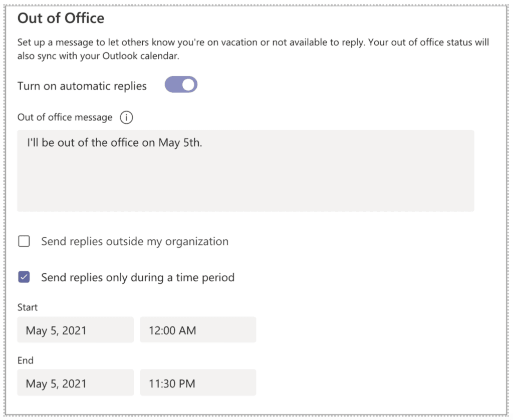This screenshot has width=513, height=420.
Task: Disable automatic replies using the toggle switch
Action: coord(181,85)
